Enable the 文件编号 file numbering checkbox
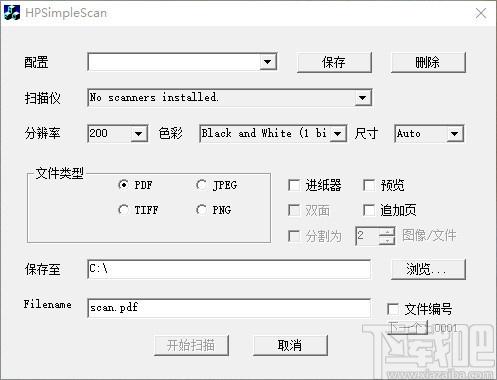497x380 pixels. click(393, 309)
